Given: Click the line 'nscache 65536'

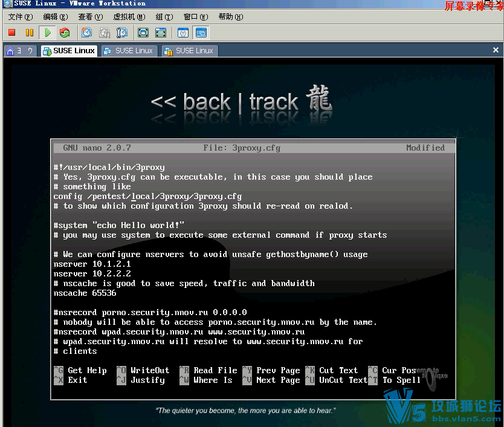Looking at the screenshot, I should pos(85,293).
